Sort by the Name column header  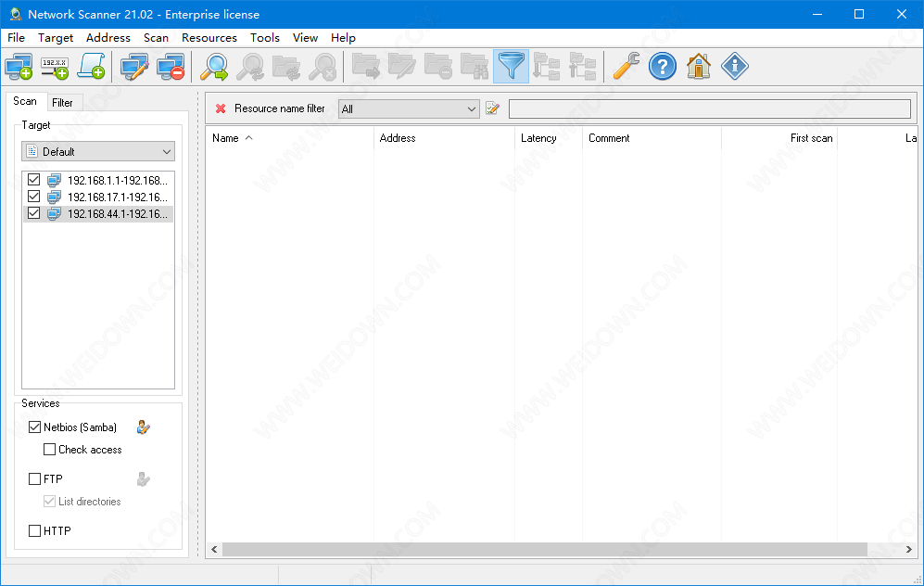[x=289, y=138]
